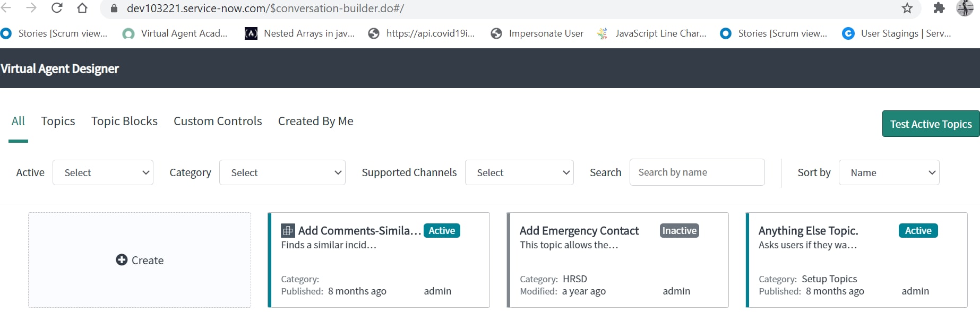Open browser profile avatar
Screen dimensions: 980x312
(965, 8)
